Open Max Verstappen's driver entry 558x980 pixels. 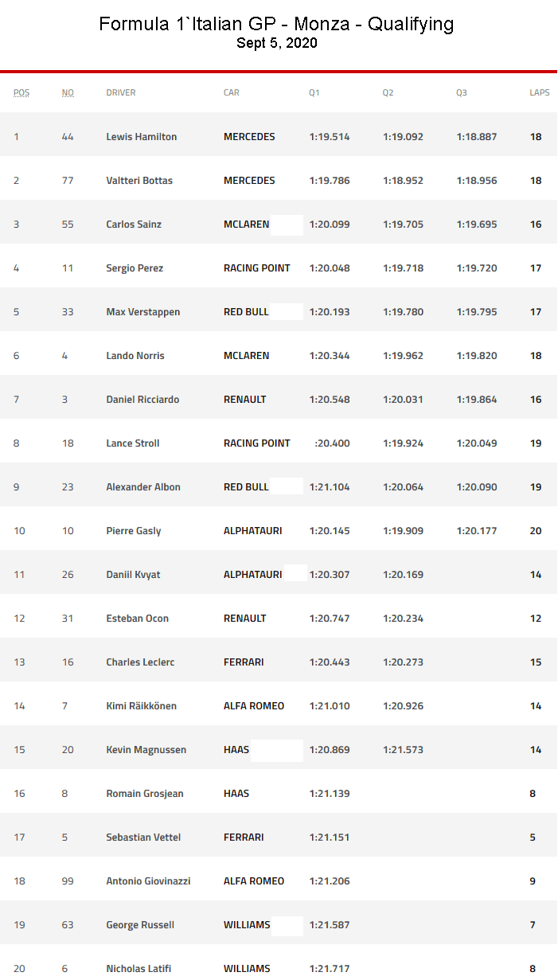[x=143, y=312]
